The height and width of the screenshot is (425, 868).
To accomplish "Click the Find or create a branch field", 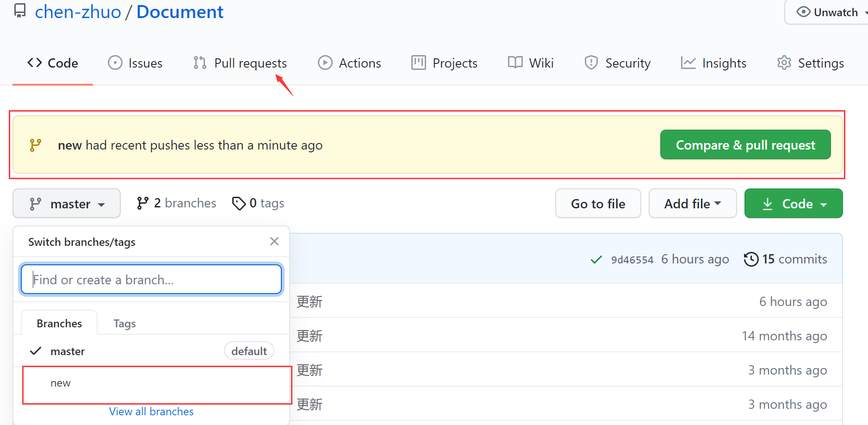I will coord(151,280).
